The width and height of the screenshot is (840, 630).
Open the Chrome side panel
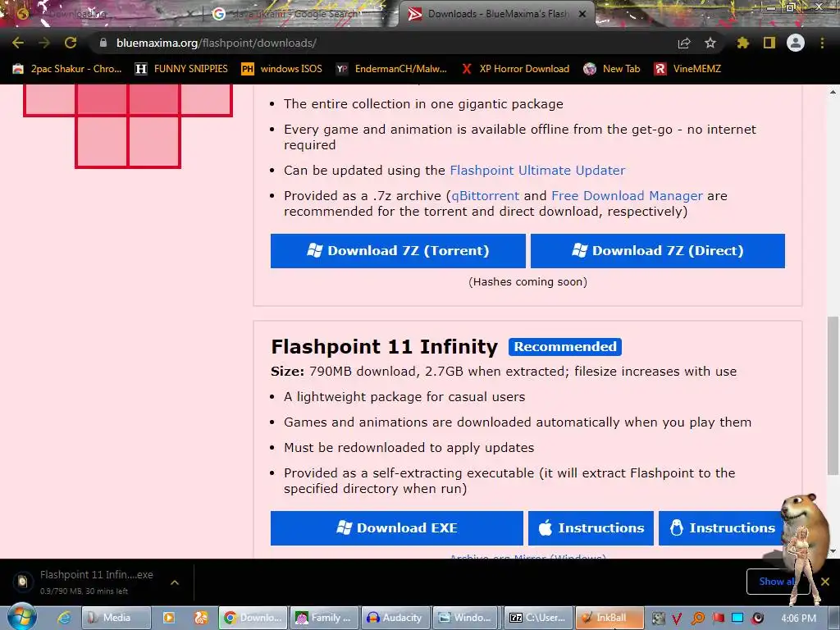pos(769,43)
